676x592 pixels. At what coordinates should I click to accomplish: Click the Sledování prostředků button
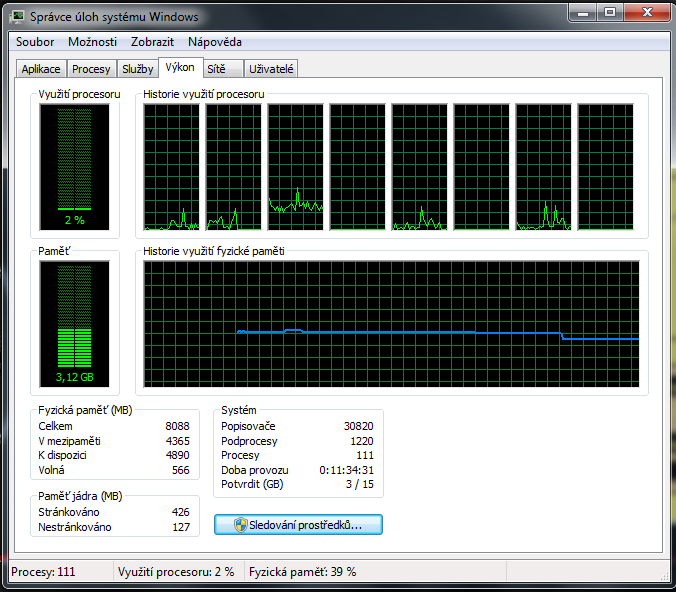click(x=298, y=524)
